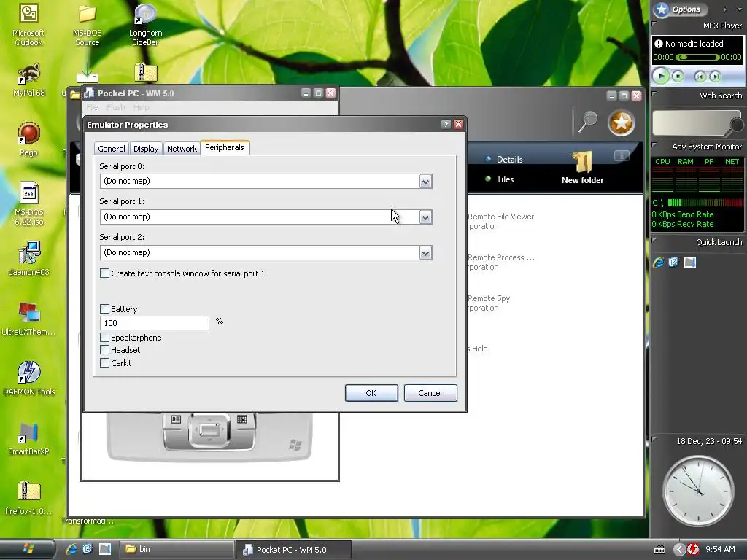Open Help menu in Pocket PC window

[142, 108]
